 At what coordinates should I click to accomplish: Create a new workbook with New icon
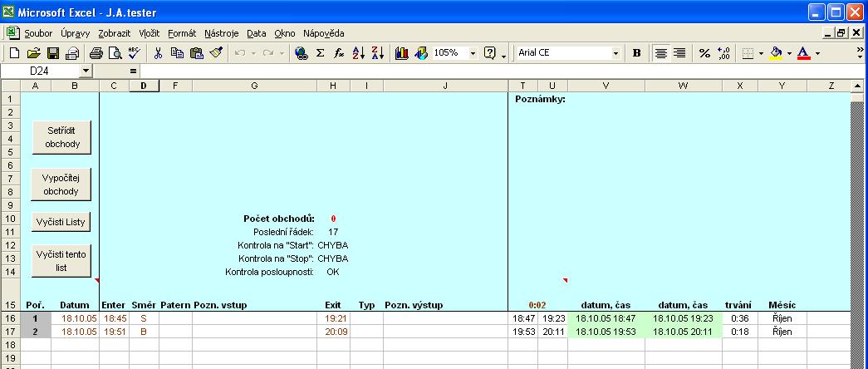tap(15, 53)
